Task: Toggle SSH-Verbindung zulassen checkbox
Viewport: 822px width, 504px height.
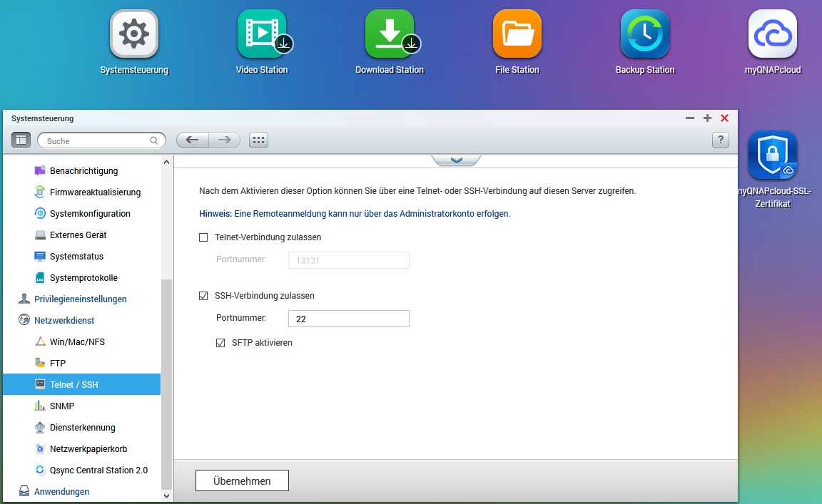Action: 203,296
